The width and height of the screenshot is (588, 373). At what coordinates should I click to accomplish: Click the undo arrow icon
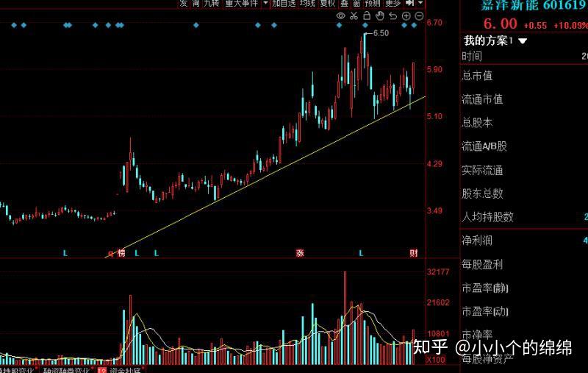[392, 15]
